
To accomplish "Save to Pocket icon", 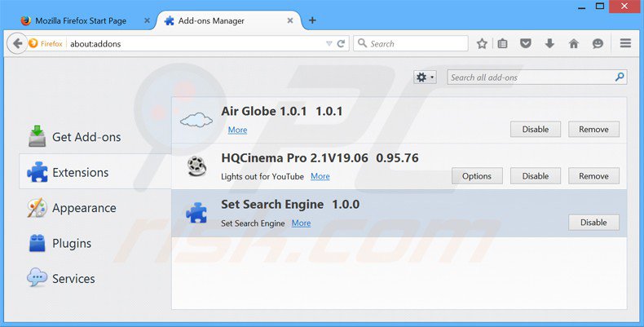I will click(526, 43).
